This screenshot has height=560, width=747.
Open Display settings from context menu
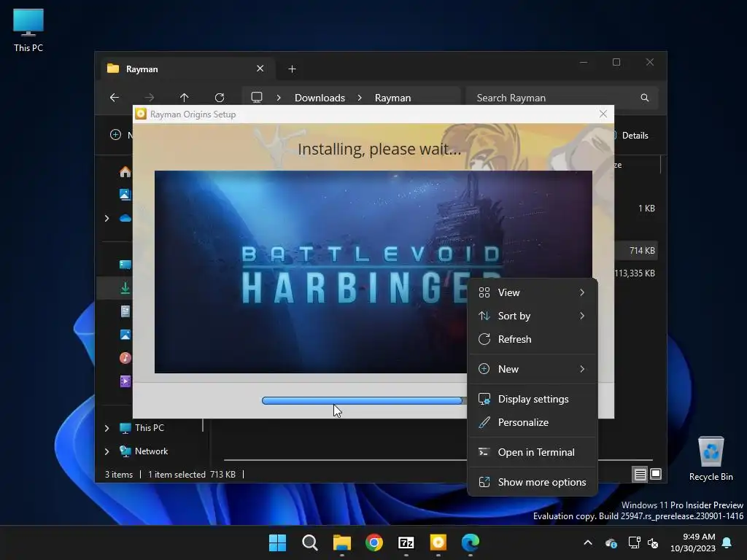pos(532,399)
